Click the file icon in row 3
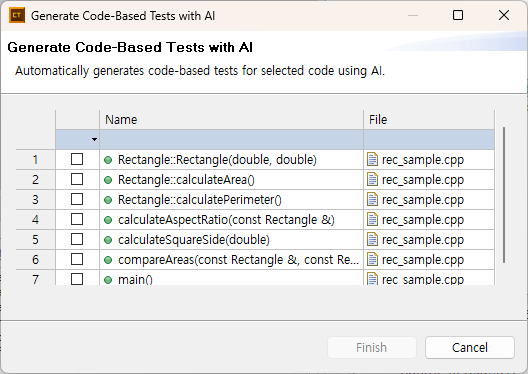 pyautogui.click(x=372, y=199)
